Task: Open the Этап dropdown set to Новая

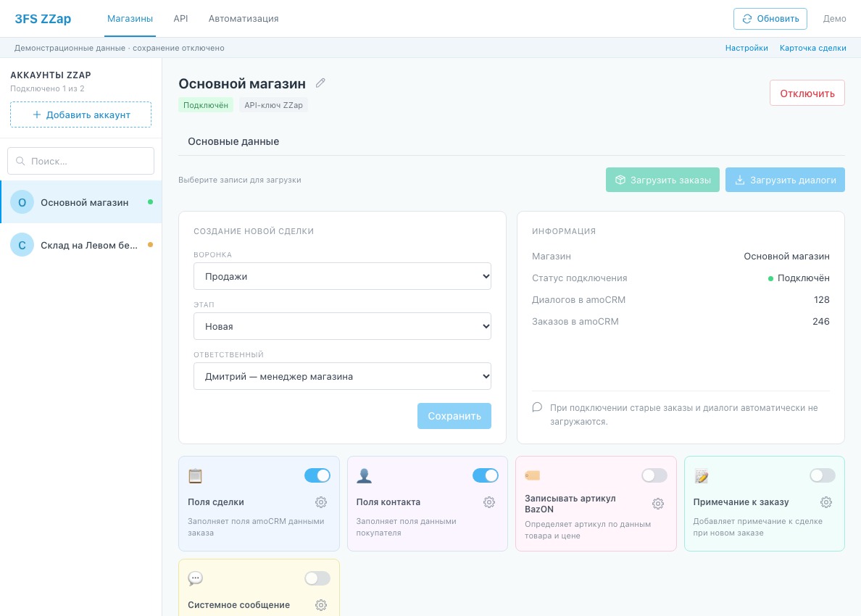Action: click(x=342, y=326)
